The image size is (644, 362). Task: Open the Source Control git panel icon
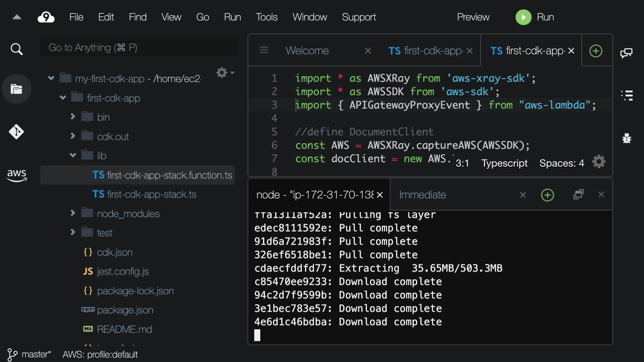click(x=16, y=132)
